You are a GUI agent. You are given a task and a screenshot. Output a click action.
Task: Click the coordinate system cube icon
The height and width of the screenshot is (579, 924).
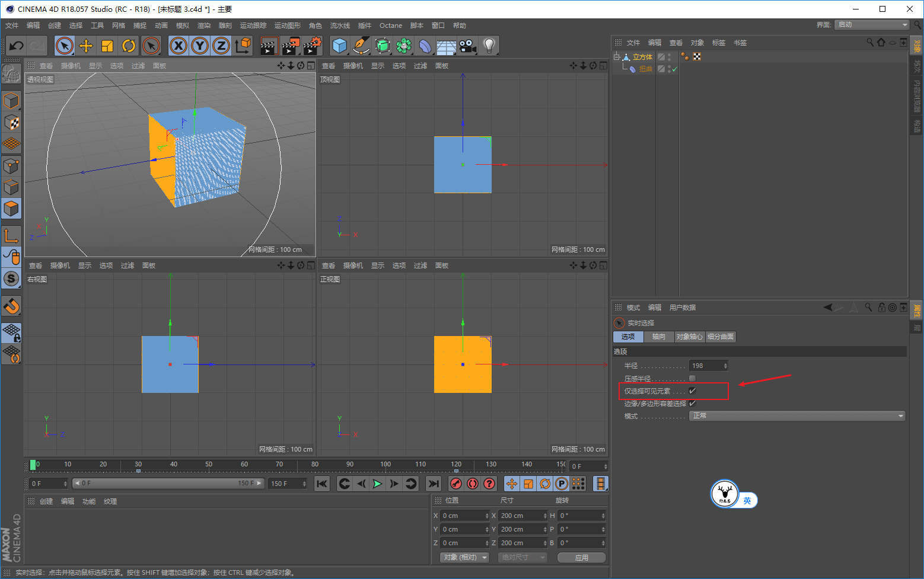click(x=243, y=46)
